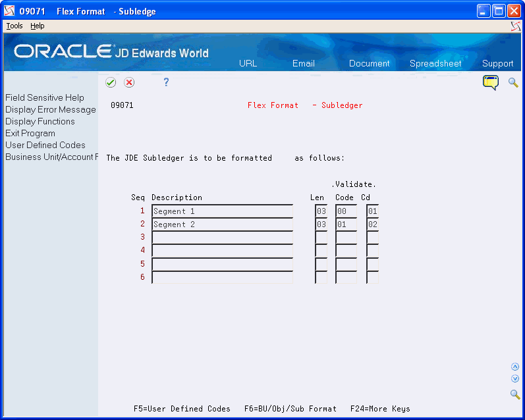The image size is (525, 420).
Task: Click the Description column header
Action: [177, 197]
